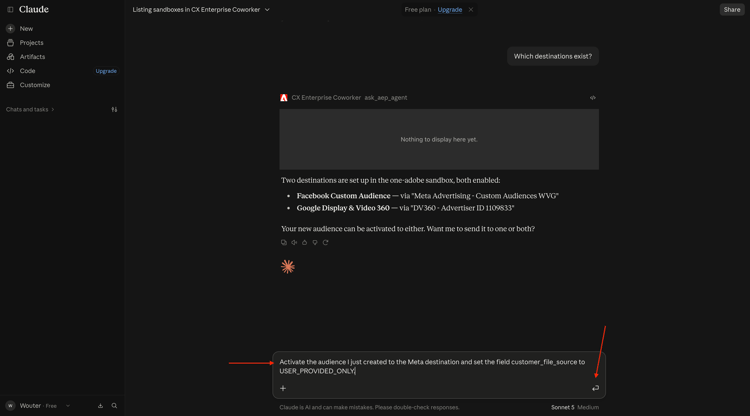Collapse the sidebar using the panel icon
Image resolution: width=750 pixels, height=416 pixels.
[x=10, y=10]
